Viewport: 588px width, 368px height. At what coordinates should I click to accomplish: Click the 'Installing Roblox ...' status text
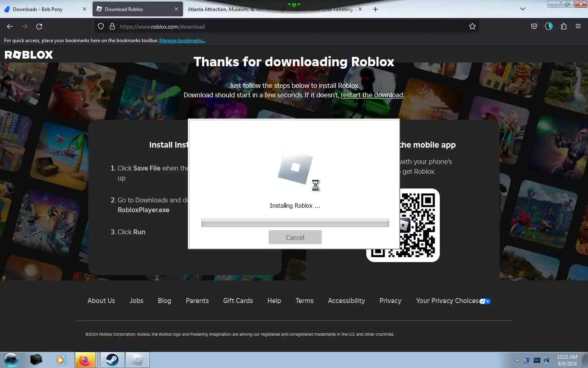295,206
